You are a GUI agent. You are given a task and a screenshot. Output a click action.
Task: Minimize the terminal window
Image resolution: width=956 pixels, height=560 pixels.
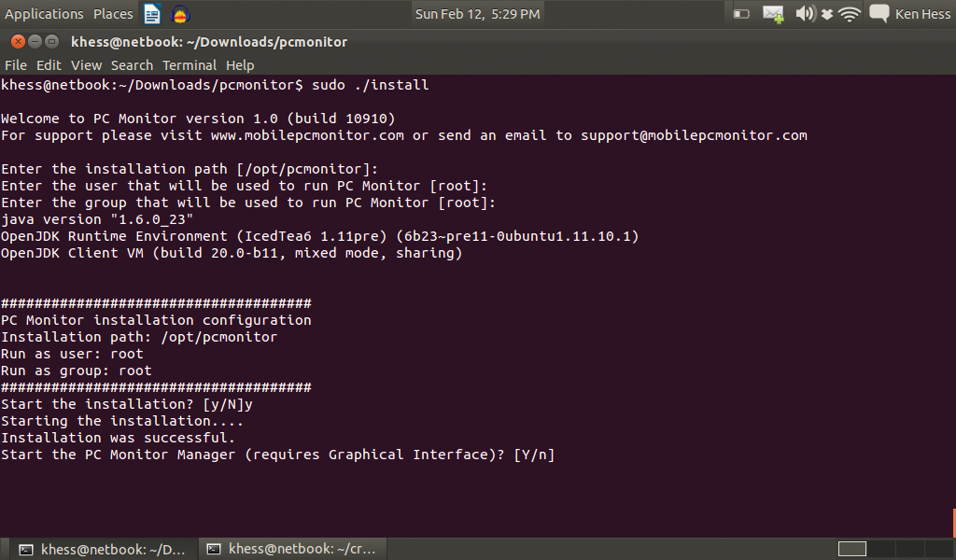[x=35, y=41]
